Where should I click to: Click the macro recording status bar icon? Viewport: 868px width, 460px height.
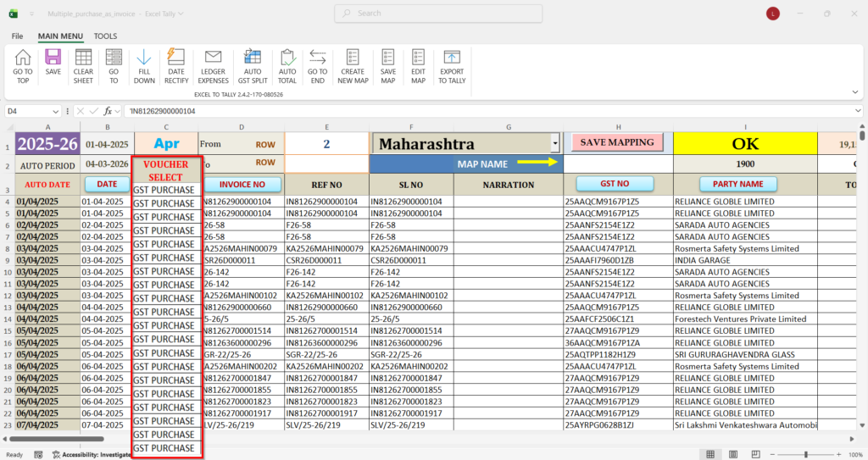[38, 454]
